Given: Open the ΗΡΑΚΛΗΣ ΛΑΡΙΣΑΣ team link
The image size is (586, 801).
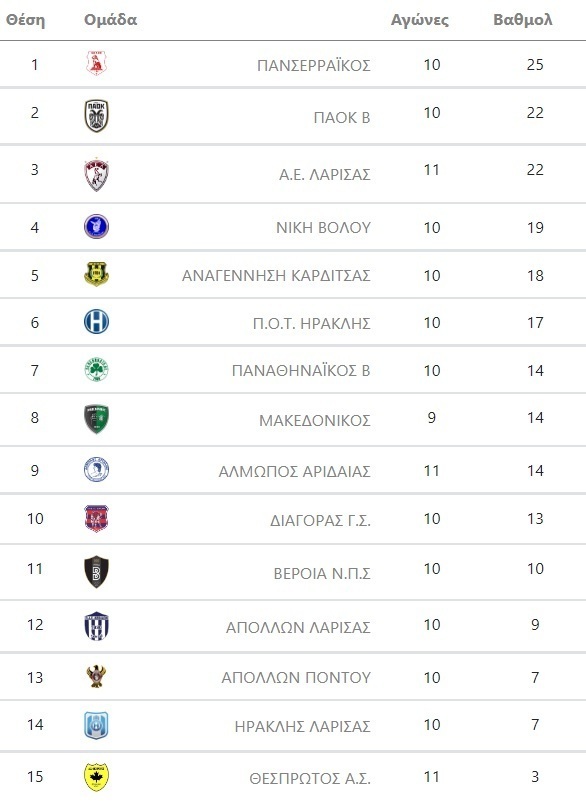Looking at the screenshot, I should tap(302, 726).
